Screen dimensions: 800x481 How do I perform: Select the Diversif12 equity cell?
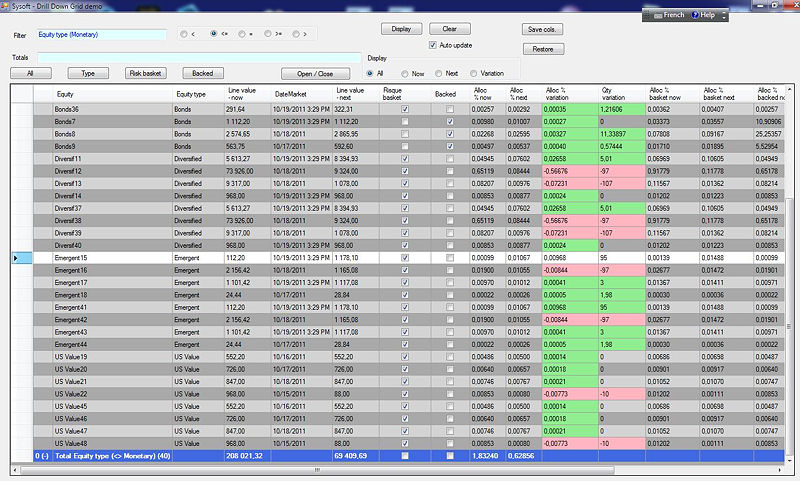[x=112, y=171]
